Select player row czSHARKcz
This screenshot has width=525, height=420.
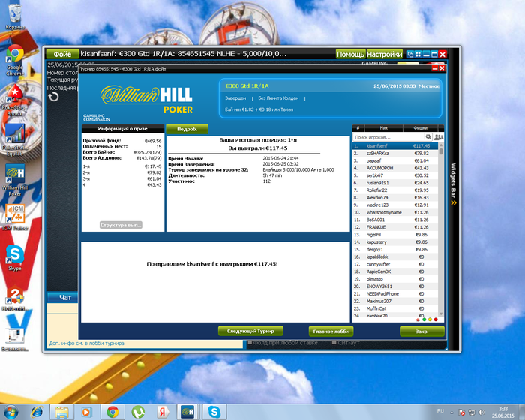[395, 154]
